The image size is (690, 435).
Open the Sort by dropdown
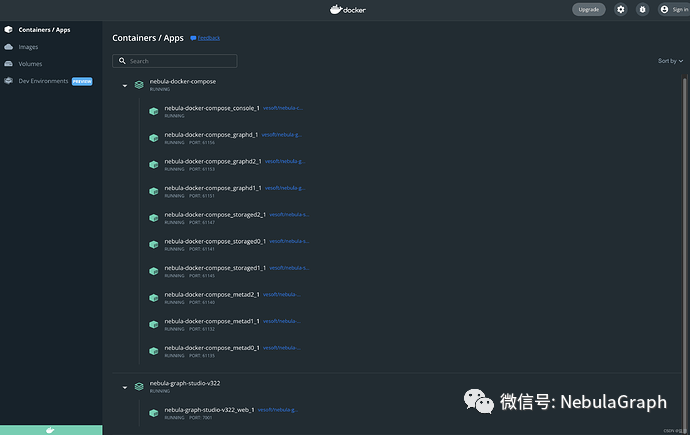click(x=670, y=61)
